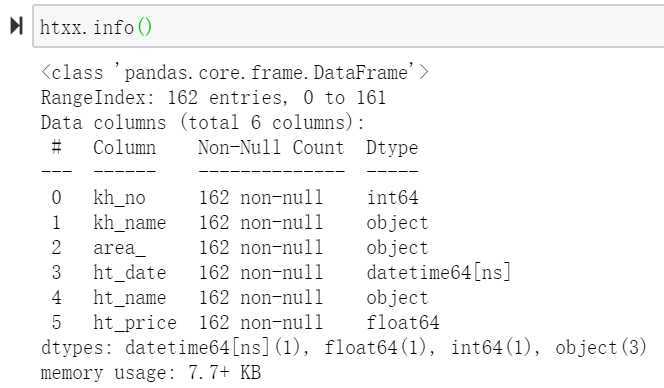Click the 'Data columns (total 6 columns)' line
This screenshot has width=664, height=388.
click(x=202, y=123)
